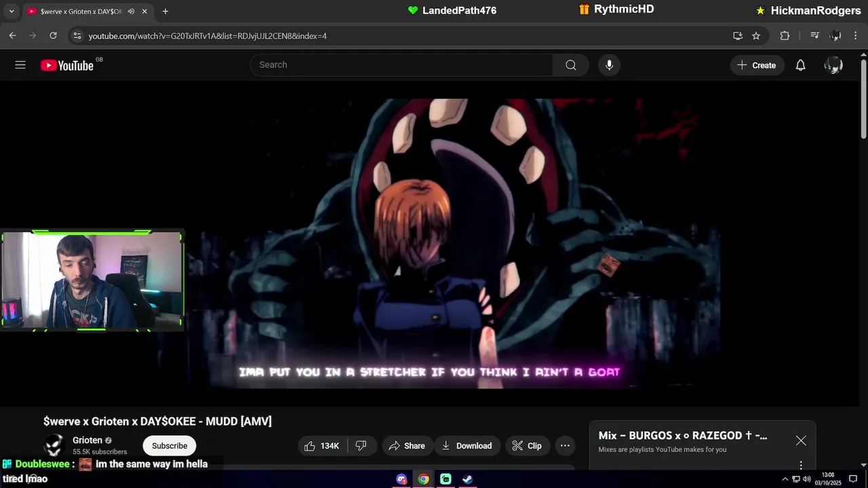Image resolution: width=868 pixels, height=488 pixels.
Task: Open the Grioten channel name link
Action: click(87, 441)
